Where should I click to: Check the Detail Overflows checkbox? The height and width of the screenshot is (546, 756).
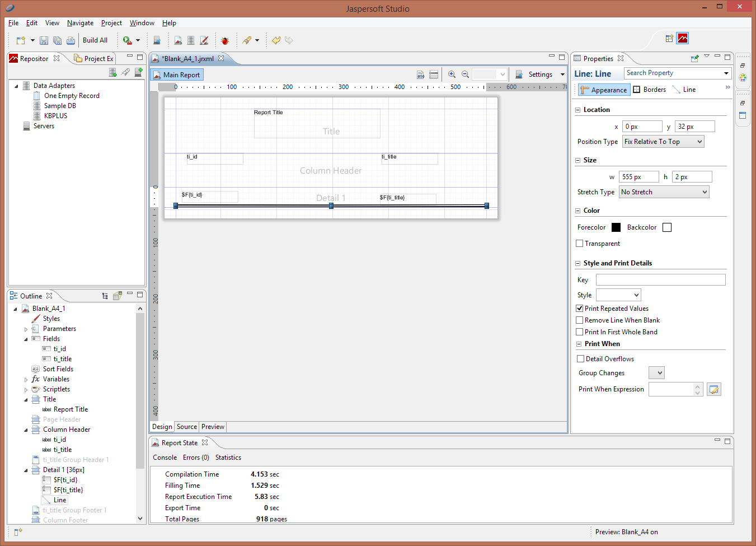click(x=581, y=359)
